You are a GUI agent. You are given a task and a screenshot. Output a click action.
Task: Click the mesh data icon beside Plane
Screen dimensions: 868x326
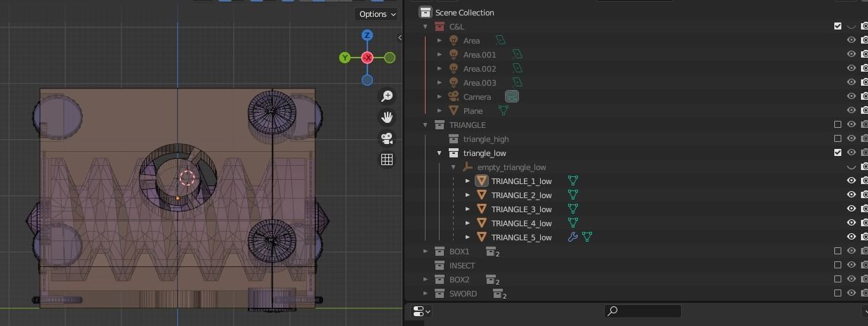pos(503,110)
